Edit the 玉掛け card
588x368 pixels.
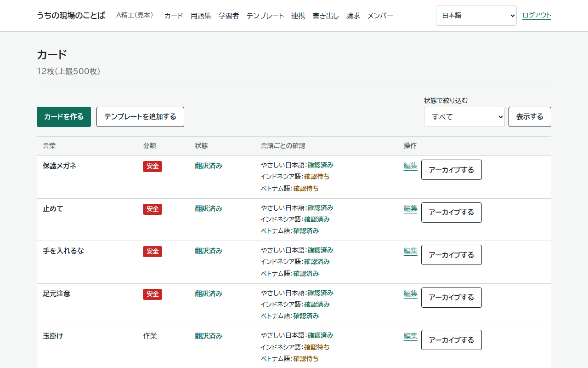[411, 336]
